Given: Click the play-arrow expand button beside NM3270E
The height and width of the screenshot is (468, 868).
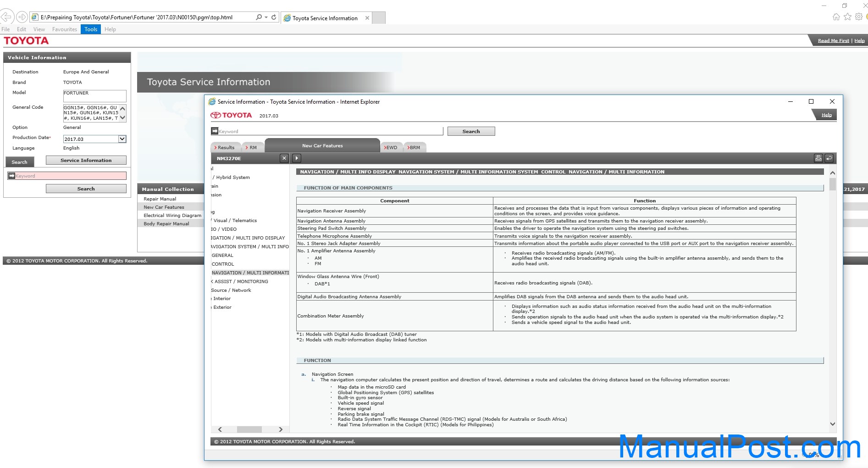Looking at the screenshot, I should [297, 158].
